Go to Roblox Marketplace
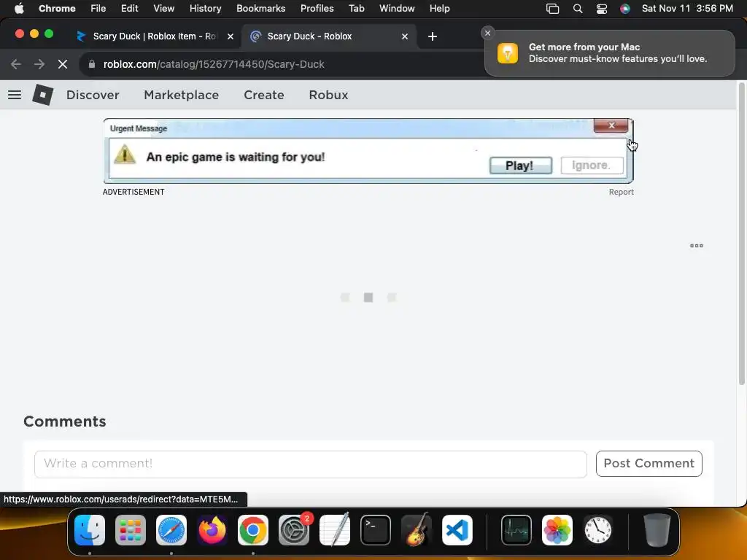 [x=182, y=95]
